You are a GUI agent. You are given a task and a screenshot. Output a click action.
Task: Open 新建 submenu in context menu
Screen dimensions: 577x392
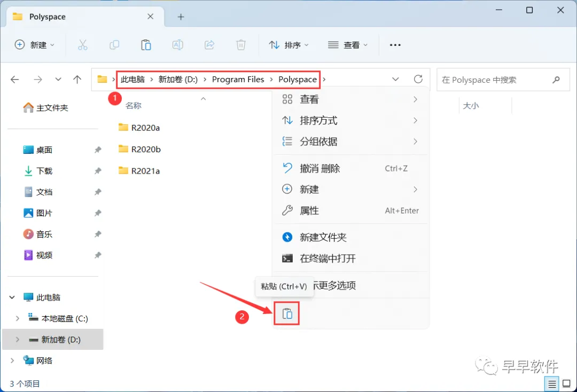(350, 190)
